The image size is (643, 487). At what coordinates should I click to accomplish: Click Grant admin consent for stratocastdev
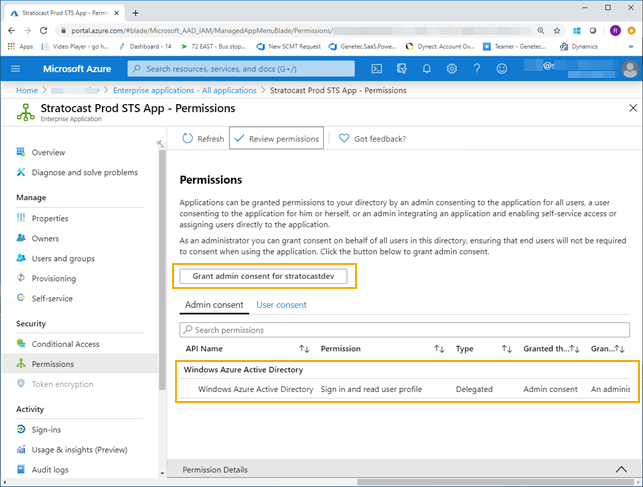tap(263, 276)
